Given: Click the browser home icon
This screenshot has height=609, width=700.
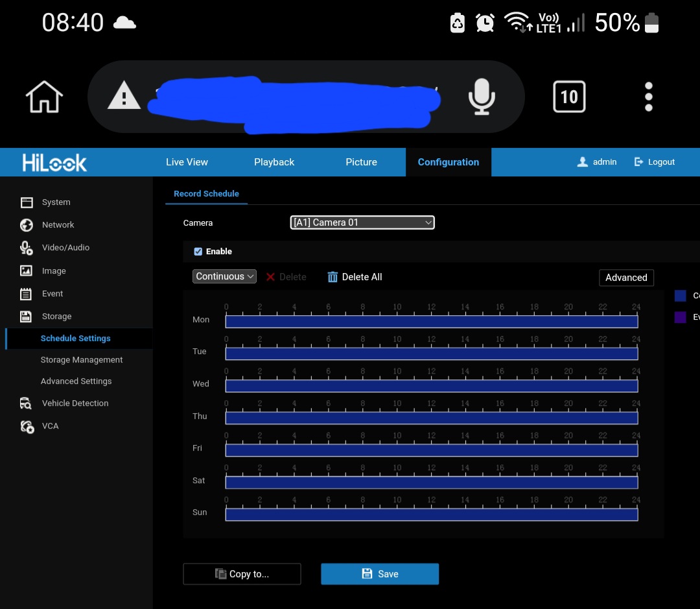Looking at the screenshot, I should click(x=44, y=97).
